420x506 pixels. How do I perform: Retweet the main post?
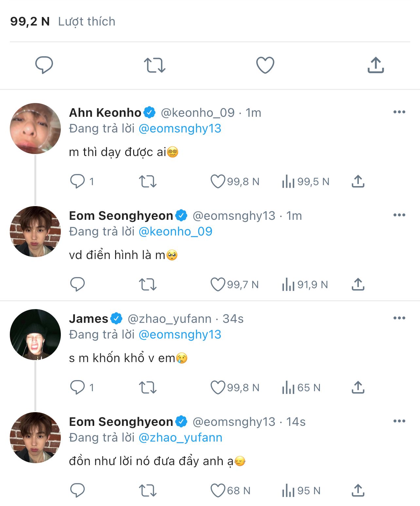[x=154, y=65]
